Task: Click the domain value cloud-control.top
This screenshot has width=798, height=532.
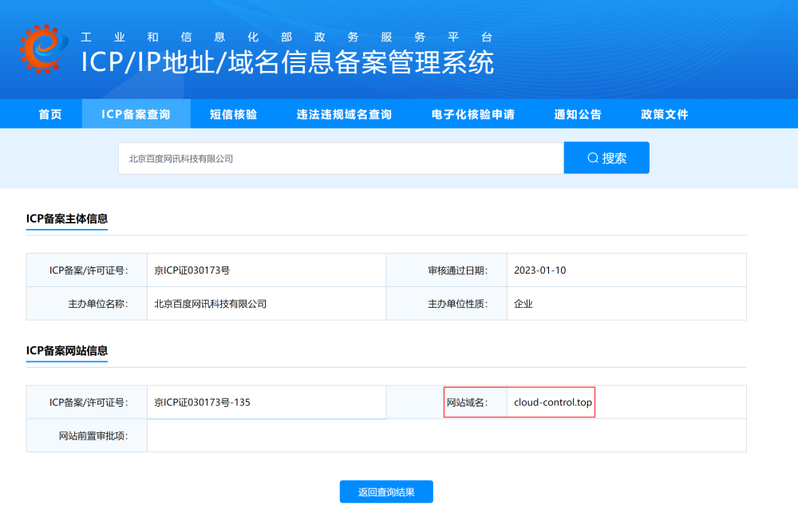Action: (x=553, y=403)
